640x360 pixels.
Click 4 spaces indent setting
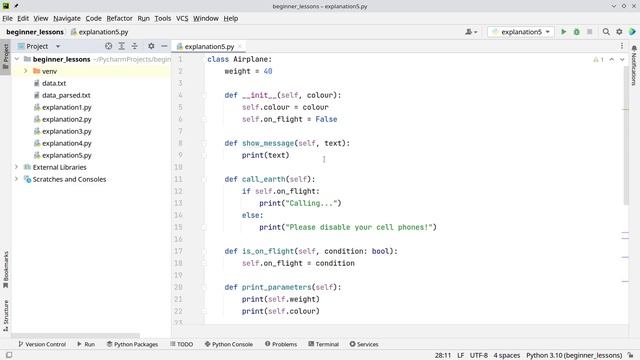(x=507, y=355)
